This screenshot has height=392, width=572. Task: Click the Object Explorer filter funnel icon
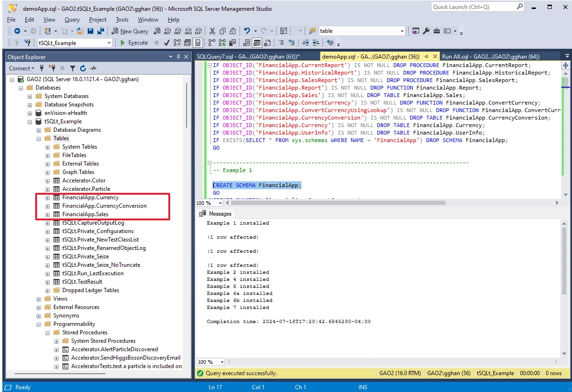(x=74, y=68)
